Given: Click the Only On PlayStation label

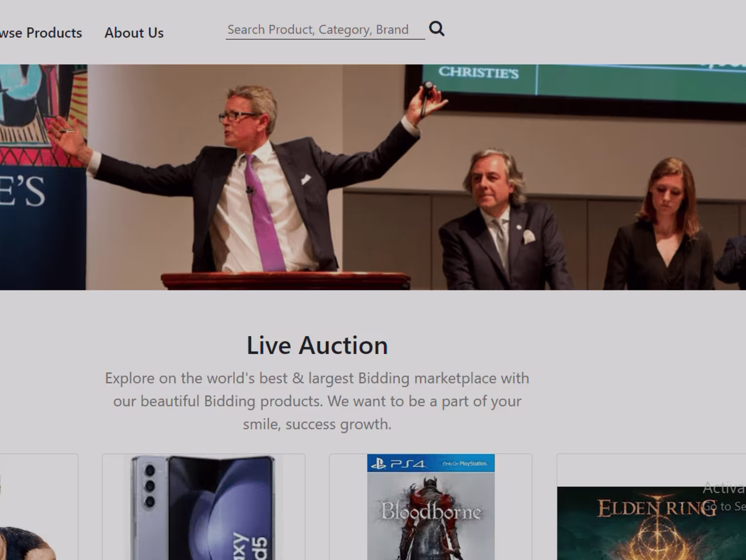Looking at the screenshot, I should click(465, 464).
